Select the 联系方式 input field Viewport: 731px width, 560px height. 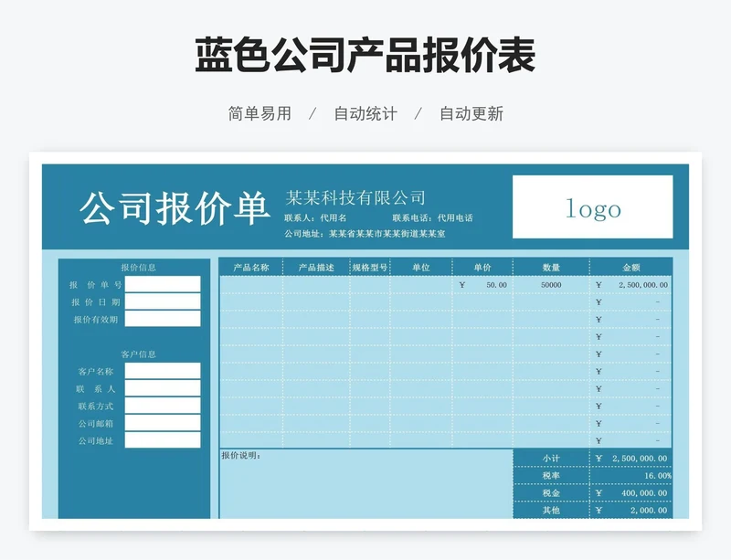(x=163, y=406)
